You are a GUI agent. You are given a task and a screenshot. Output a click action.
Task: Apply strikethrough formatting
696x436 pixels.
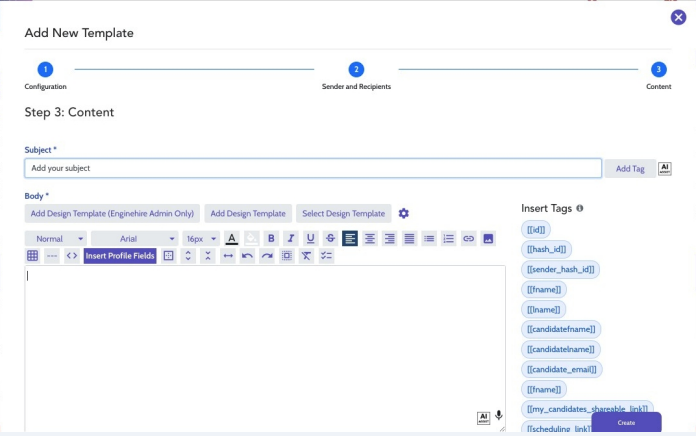coord(330,238)
